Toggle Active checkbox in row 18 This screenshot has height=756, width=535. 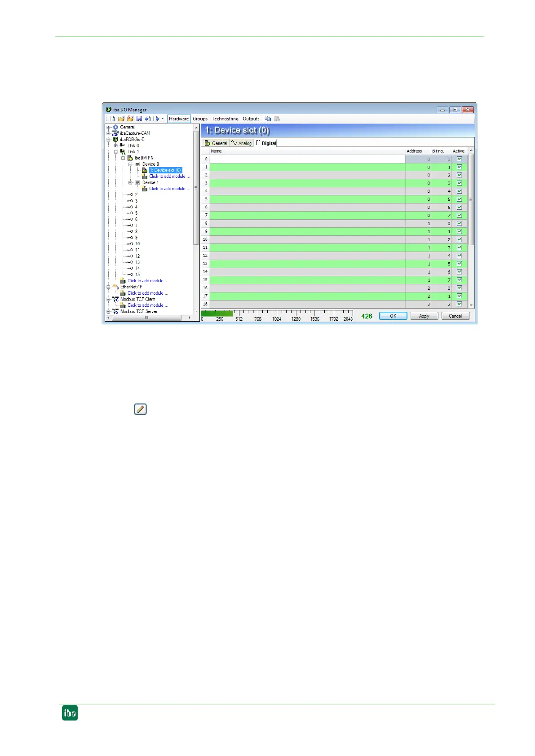[x=459, y=304]
